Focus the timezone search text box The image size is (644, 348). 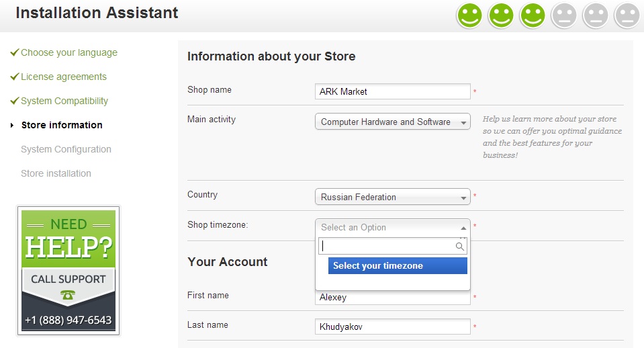click(387, 247)
